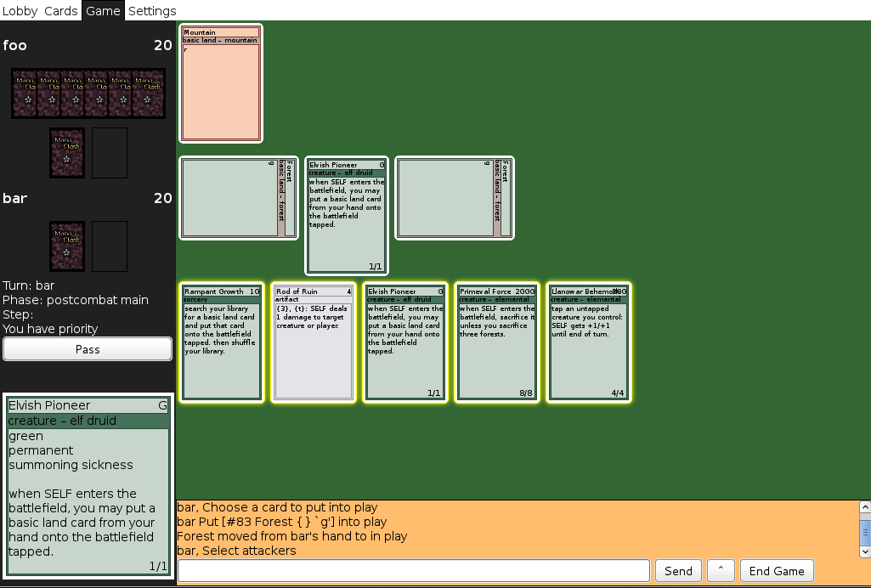This screenshot has height=588, width=871.
Task: Select the Primeval Force card in hand
Action: (496, 342)
